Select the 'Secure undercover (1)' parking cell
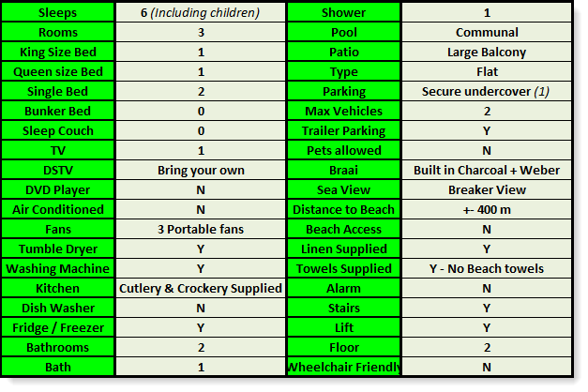Screen dimensions: 588x392 (x=487, y=92)
